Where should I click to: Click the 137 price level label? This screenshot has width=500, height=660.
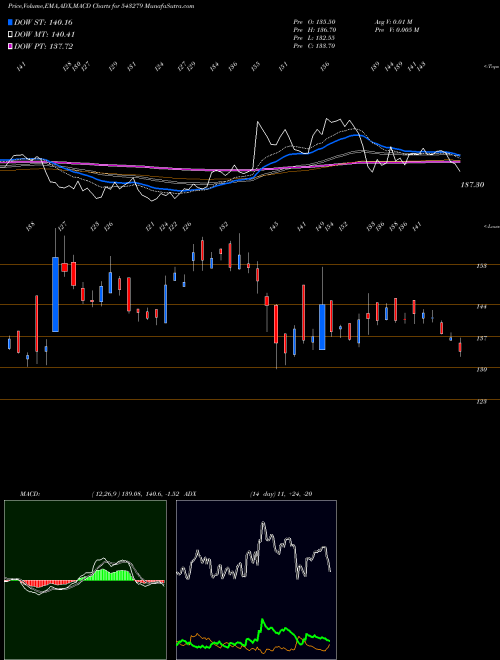click(x=481, y=338)
